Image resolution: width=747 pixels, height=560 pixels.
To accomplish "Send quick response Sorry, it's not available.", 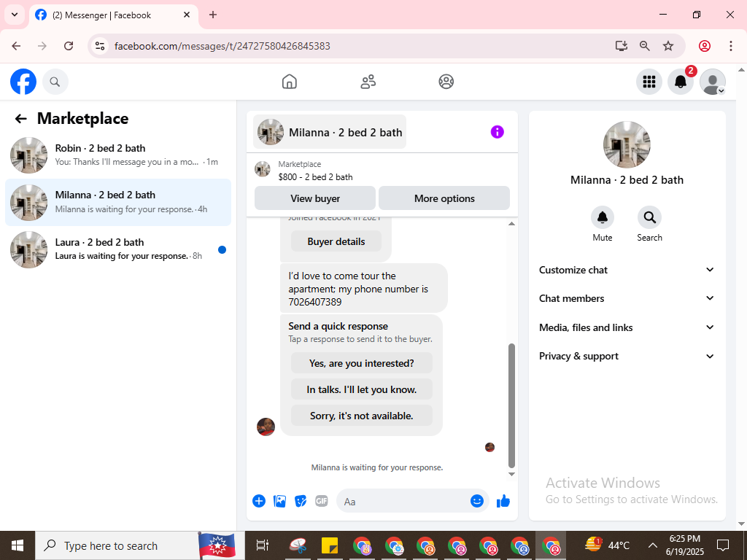I will (362, 416).
